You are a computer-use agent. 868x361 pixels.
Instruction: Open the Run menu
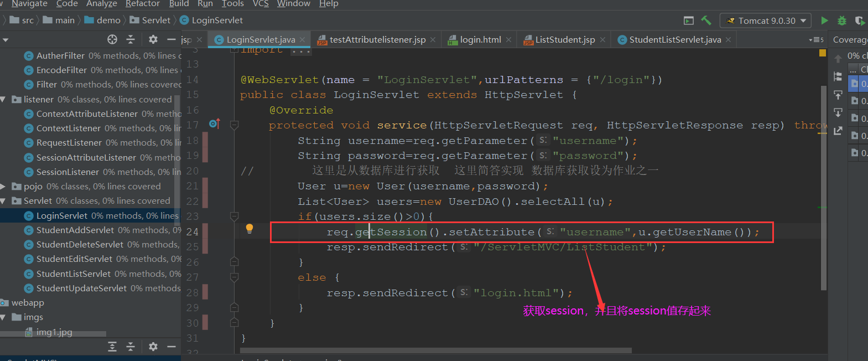(x=205, y=4)
